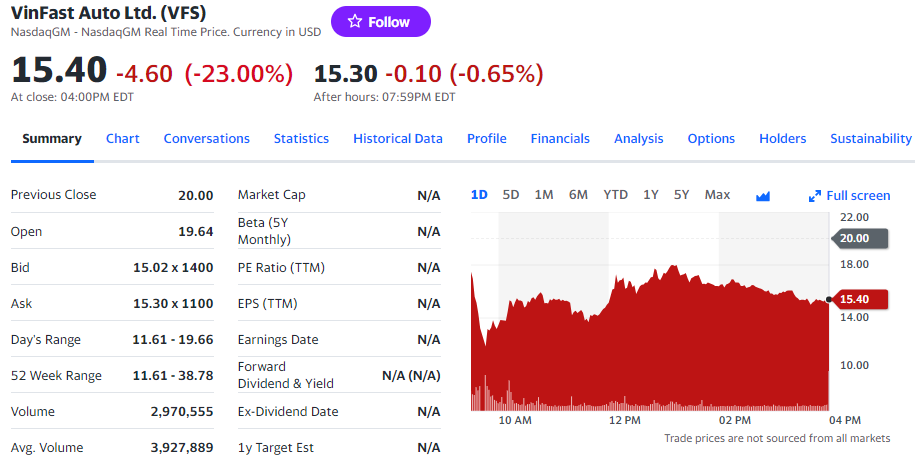Screen dimensions: 915x476
Task: Set chart range to 5Y
Action: click(681, 195)
